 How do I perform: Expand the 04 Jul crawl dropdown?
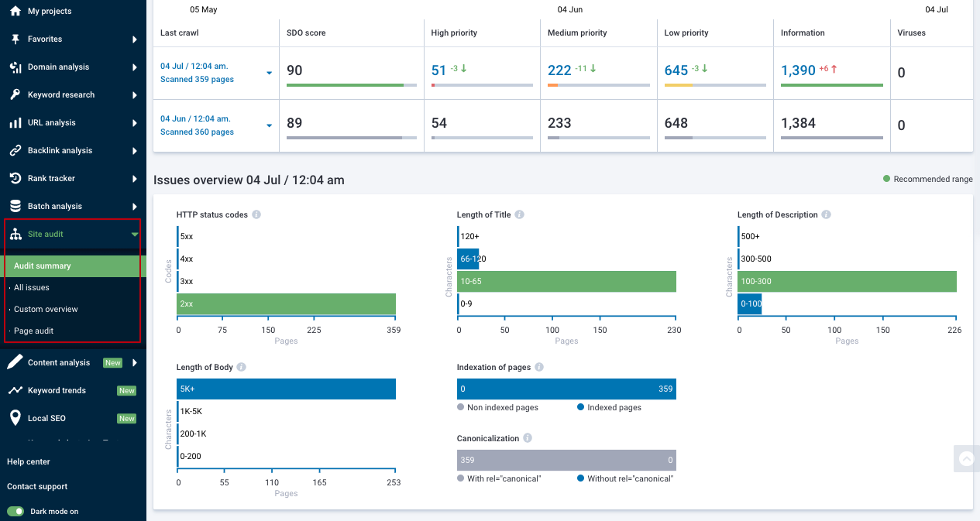coord(270,72)
